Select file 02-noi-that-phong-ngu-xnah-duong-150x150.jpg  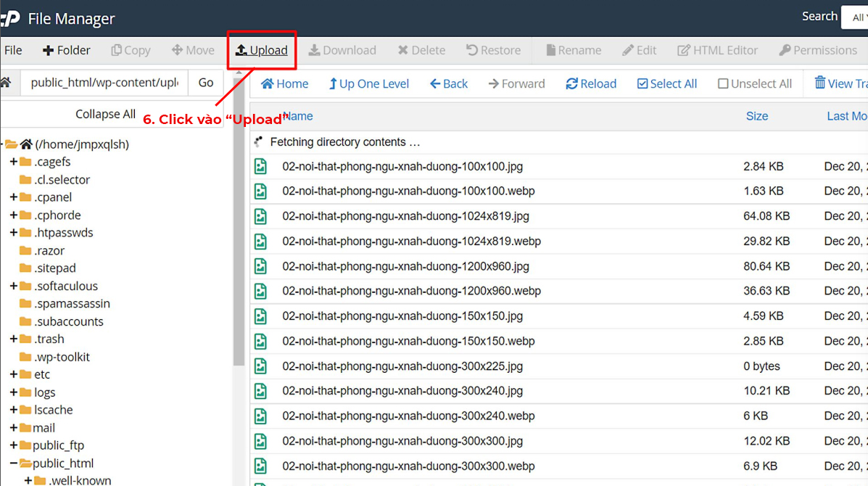point(402,316)
